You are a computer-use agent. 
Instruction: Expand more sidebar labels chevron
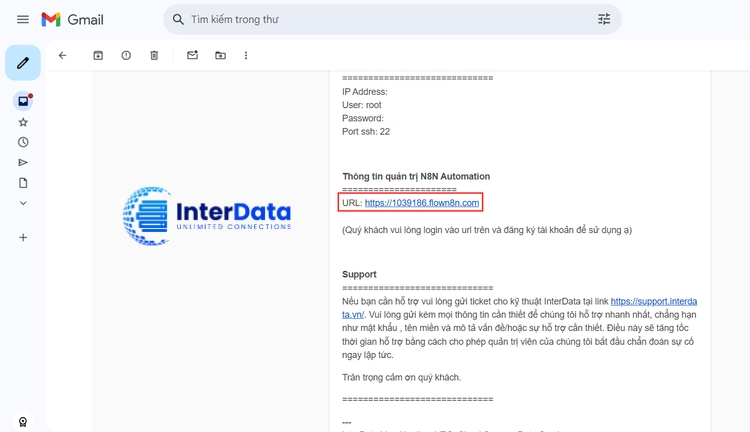click(x=23, y=203)
